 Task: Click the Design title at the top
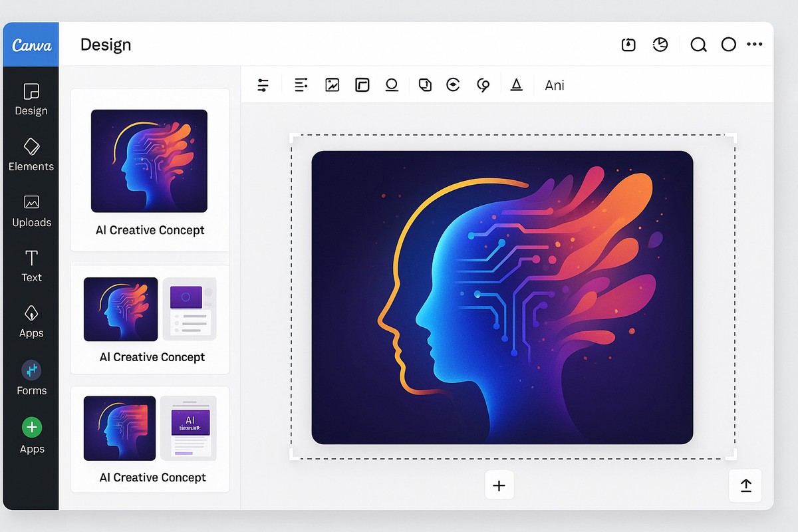coord(105,45)
